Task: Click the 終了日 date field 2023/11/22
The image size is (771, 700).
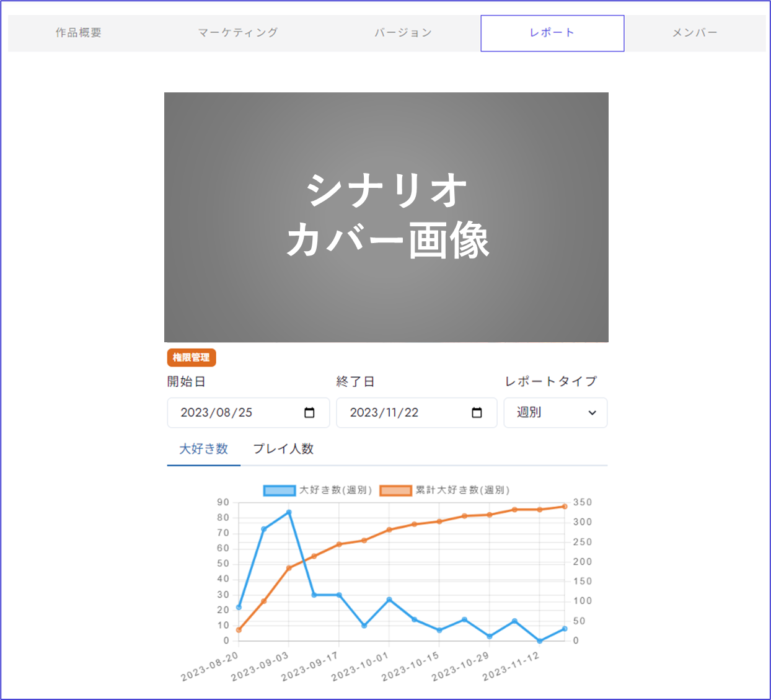Action: click(403, 413)
